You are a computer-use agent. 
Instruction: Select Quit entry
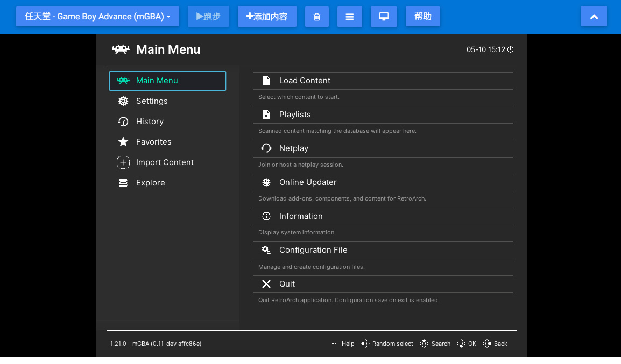383,284
